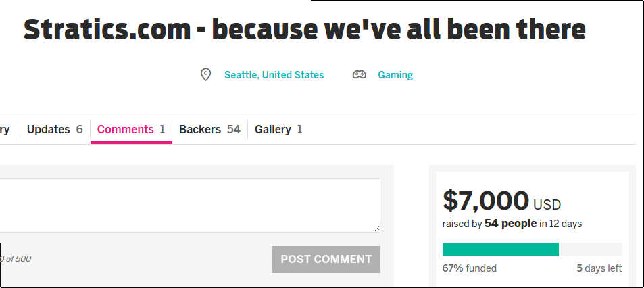Click the 5 days left label
The width and height of the screenshot is (644, 288).
click(599, 268)
